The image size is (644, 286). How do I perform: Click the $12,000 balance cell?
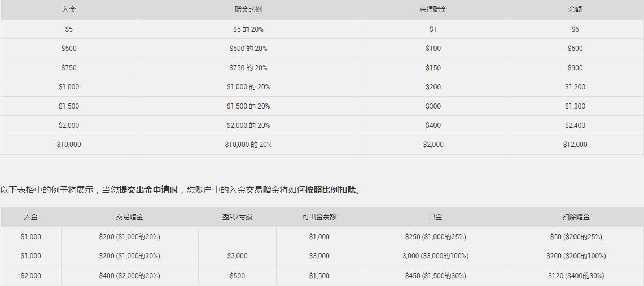[x=575, y=145]
